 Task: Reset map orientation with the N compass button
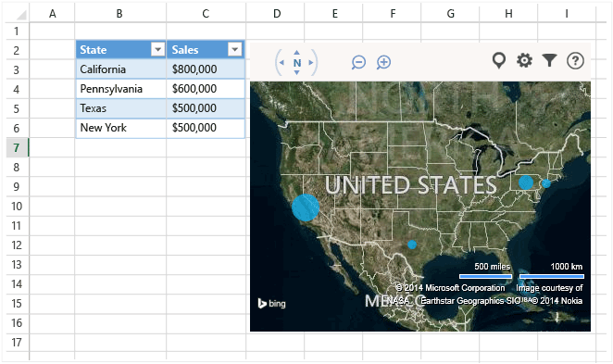click(x=296, y=63)
